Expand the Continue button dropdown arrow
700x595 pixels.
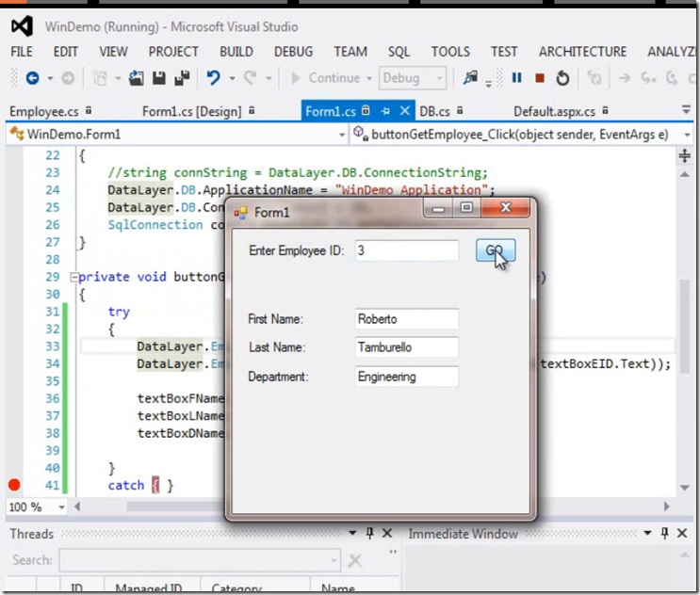369,78
